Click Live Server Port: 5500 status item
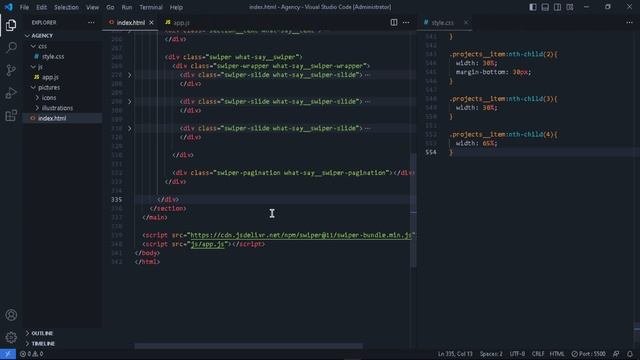This screenshot has height=360, width=640. (x=588, y=354)
